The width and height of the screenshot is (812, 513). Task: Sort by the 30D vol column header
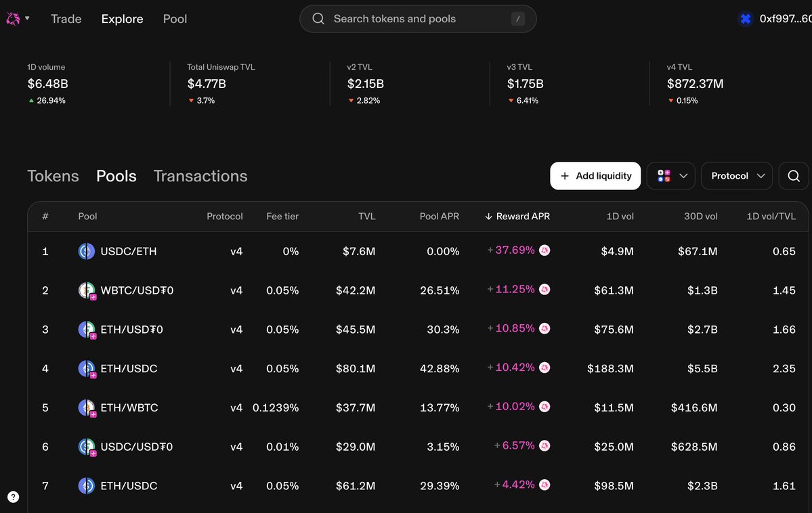point(701,217)
